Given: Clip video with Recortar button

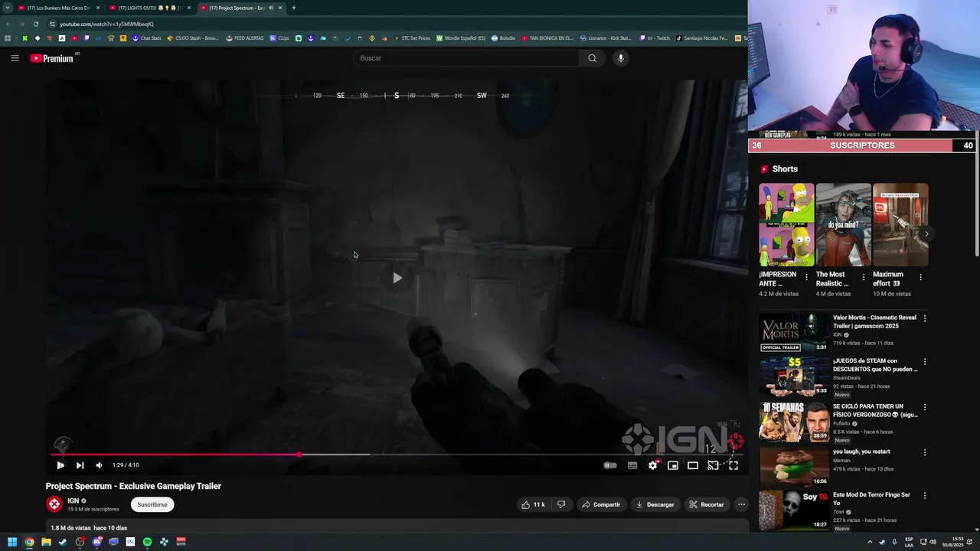Looking at the screenshot, I should pyautogui.click(x=706, y=504).
